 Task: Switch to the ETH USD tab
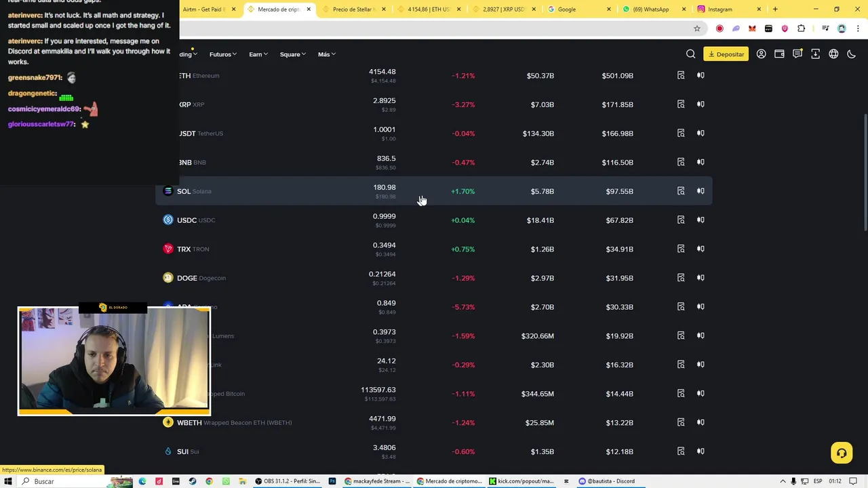pos(429,9)
